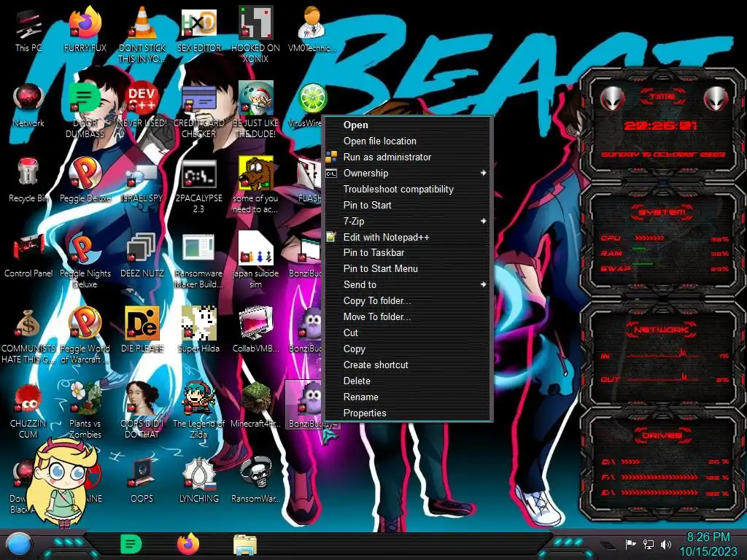
Task: Select the CHUZZIN CUM desktop icon
Action: tap(28, 411)
